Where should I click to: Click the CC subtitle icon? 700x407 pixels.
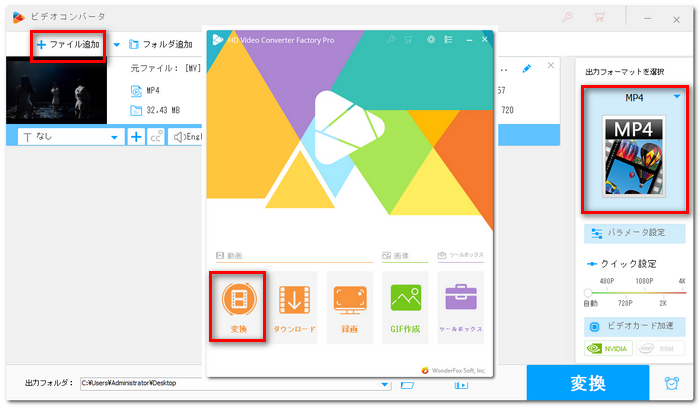156,137
